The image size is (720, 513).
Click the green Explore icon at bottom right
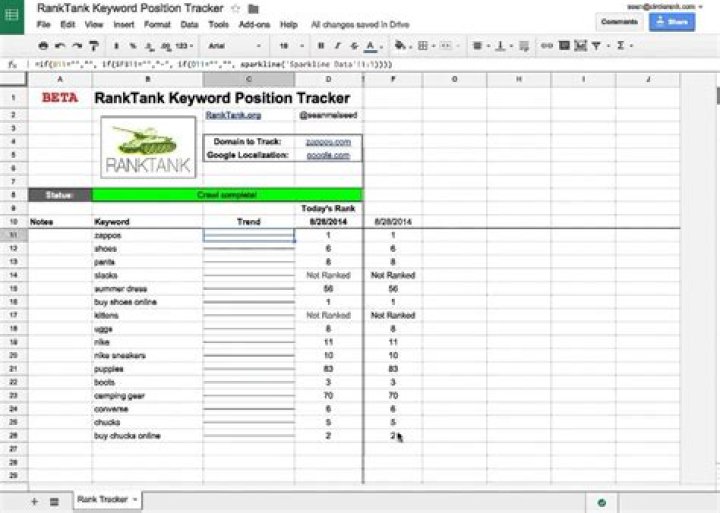point(602,502)
